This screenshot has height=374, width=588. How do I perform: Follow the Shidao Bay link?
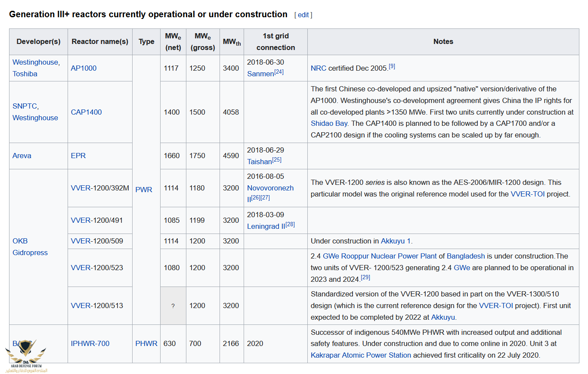(329, 123)
